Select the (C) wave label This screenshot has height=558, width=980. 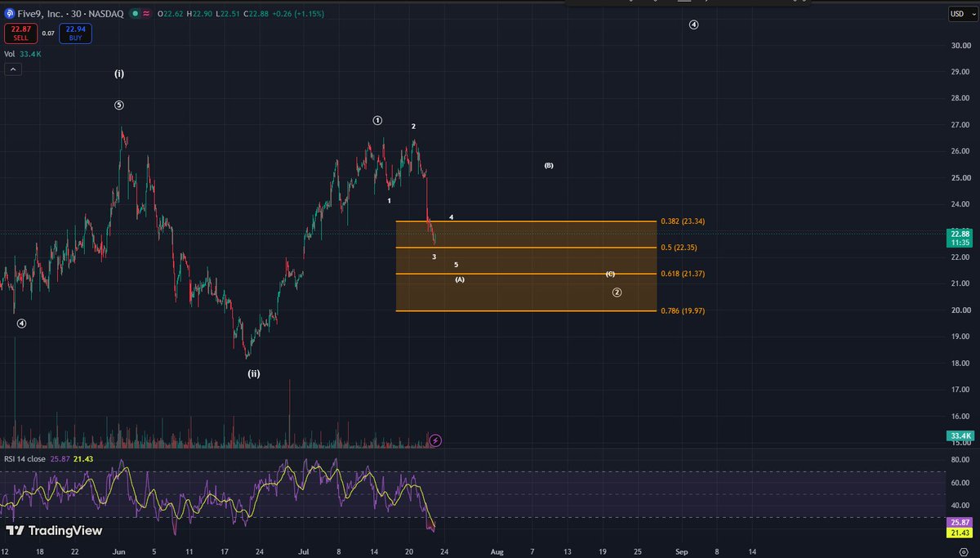point(610,274)
